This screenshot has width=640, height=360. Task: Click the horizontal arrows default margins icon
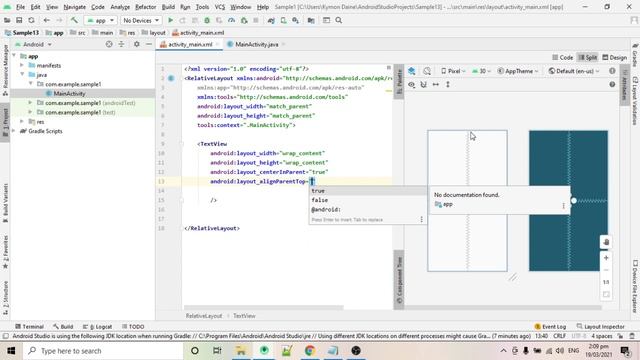436,84
